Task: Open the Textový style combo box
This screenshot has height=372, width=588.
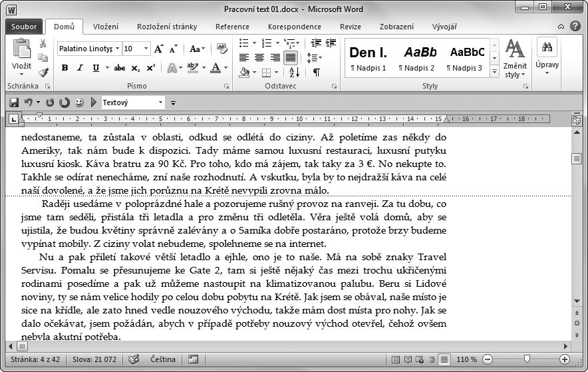Action: pyautogui.click(x=134, y=102)
